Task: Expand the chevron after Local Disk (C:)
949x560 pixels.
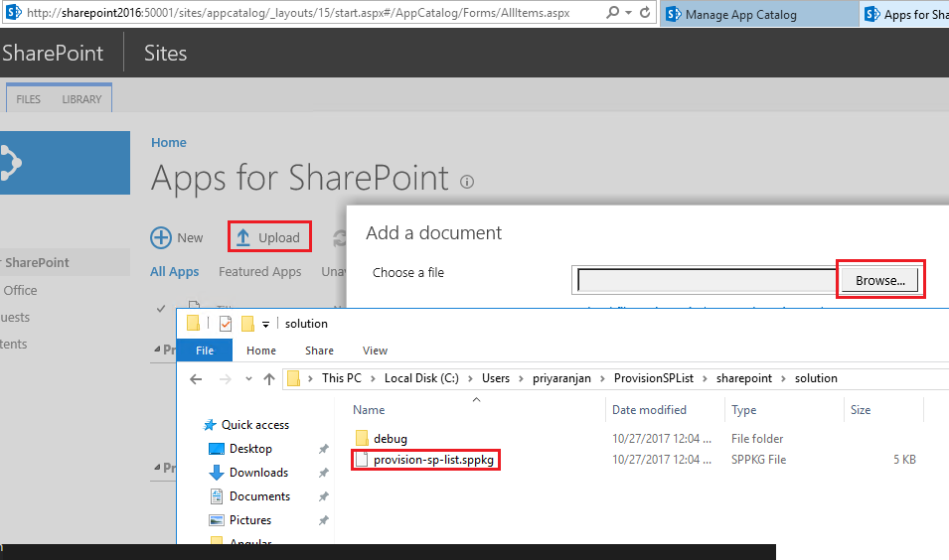Action: pos(470,378)
